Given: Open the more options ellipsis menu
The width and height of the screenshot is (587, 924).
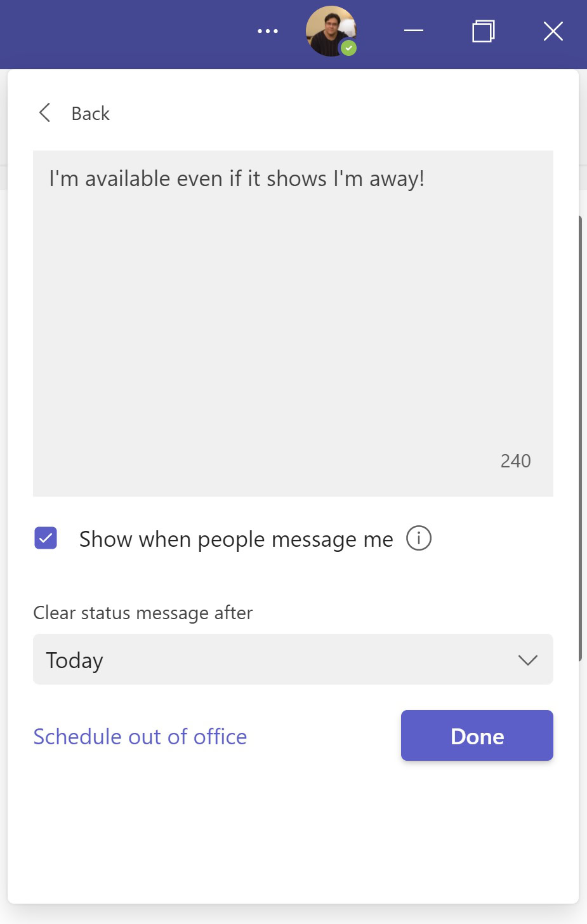Looking at the screenshot, I should click(268, 31).
